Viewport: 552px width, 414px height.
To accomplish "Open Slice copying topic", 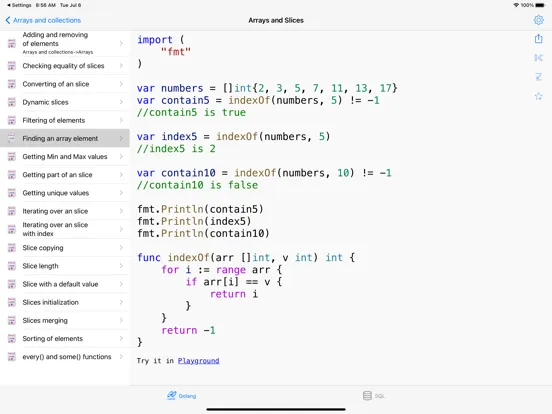I will pyautogui.click(x=65, y=248).
